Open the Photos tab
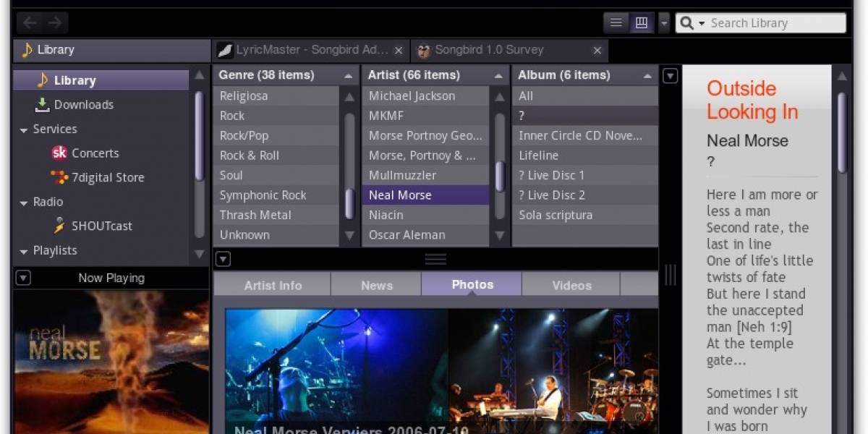 [x=472, y=284]
